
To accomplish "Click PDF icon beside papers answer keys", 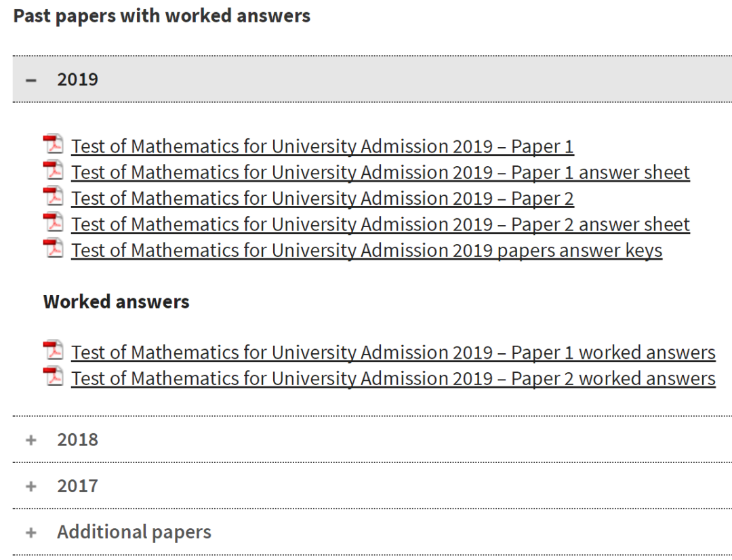I will click(x=53, y=248).
